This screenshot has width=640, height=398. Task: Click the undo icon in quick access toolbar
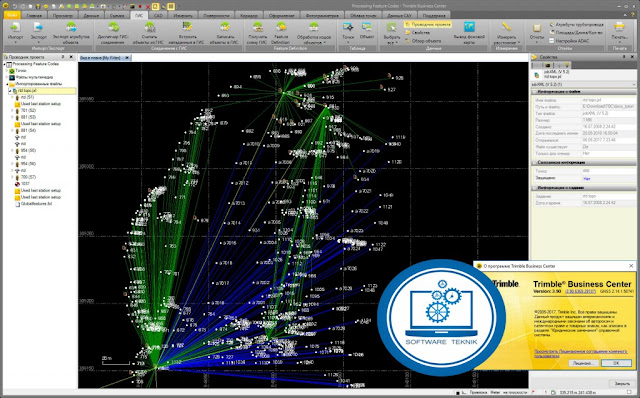[15, 7]
